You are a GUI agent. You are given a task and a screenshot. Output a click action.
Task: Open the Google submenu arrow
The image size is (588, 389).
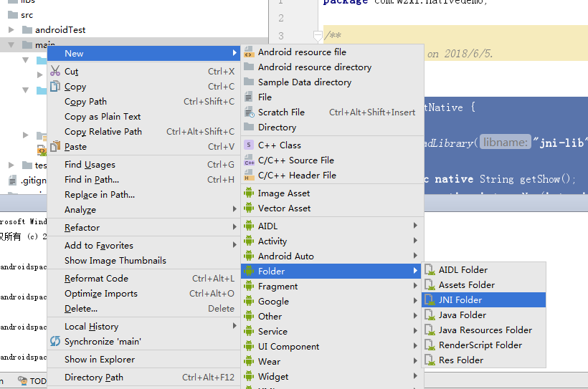pos(415,301)
